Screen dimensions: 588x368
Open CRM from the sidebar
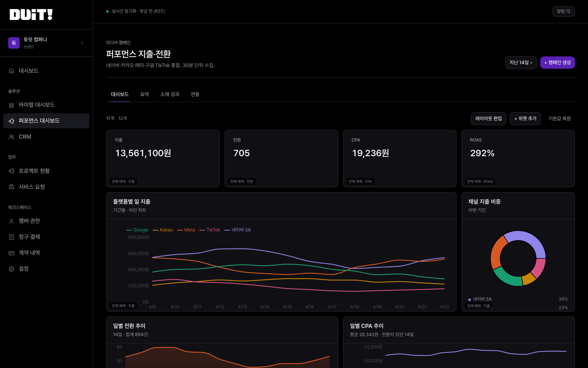[46, 137]
